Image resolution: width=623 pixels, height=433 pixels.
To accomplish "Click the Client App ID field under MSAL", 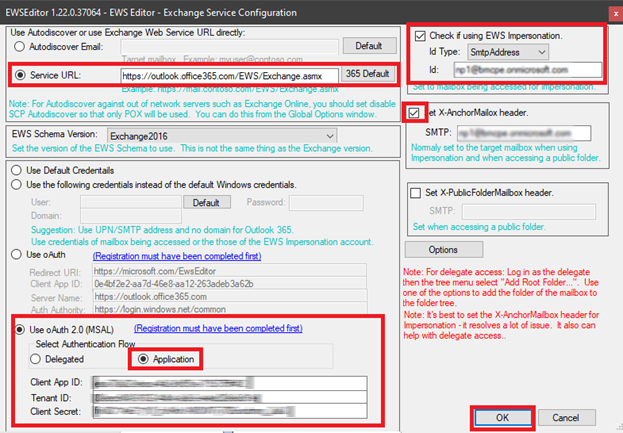I will tap(230, 381).
